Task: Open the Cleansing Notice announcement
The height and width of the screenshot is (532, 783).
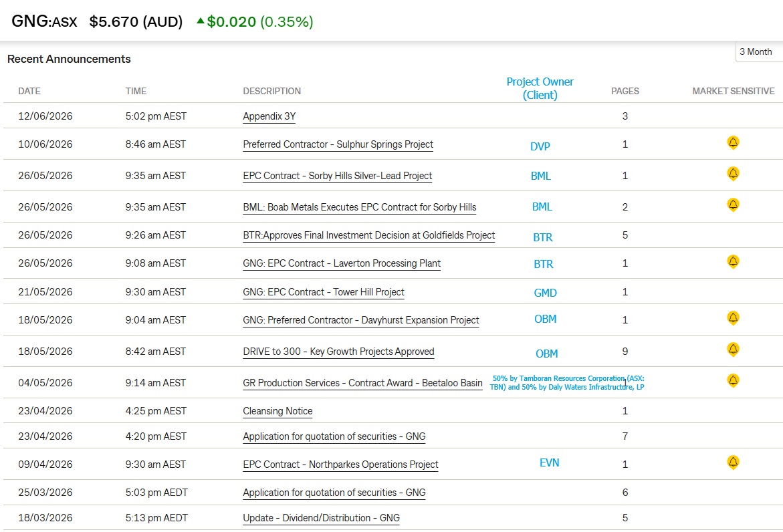Action: click(277, 411)
